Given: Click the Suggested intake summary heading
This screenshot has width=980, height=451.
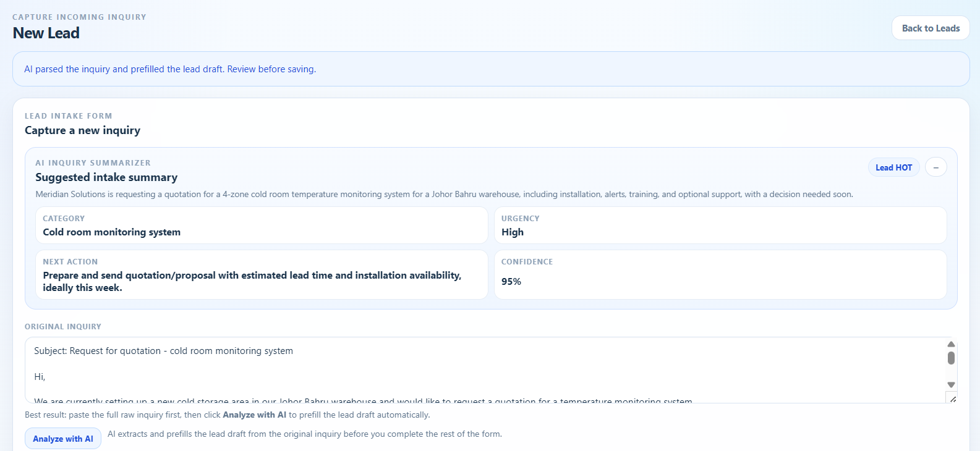Looking at the screenshot, I should coord(106,177).
